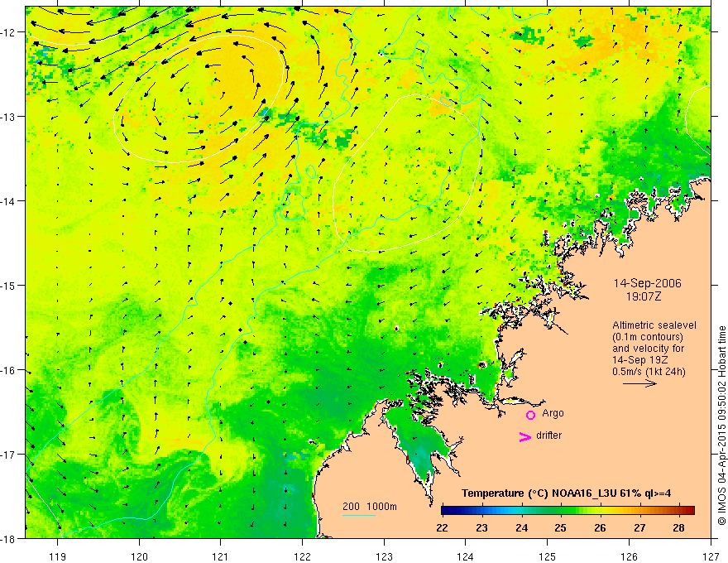Click colour bar tick label '25'
Image resolution: width=728 pixels, height=563 pixels.
560,527
